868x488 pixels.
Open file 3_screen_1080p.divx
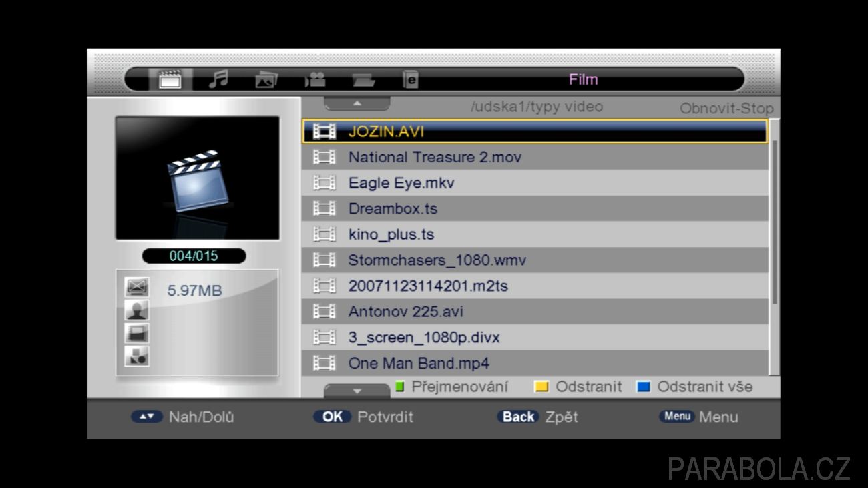click(535, 338)
